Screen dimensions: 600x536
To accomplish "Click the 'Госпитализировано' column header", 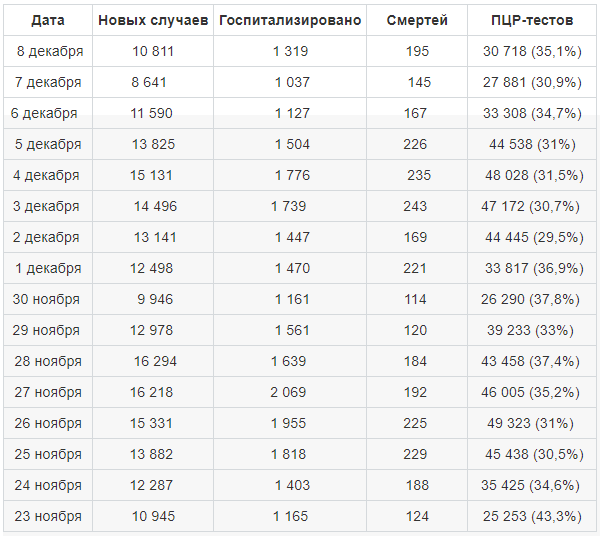I will 290,20.
